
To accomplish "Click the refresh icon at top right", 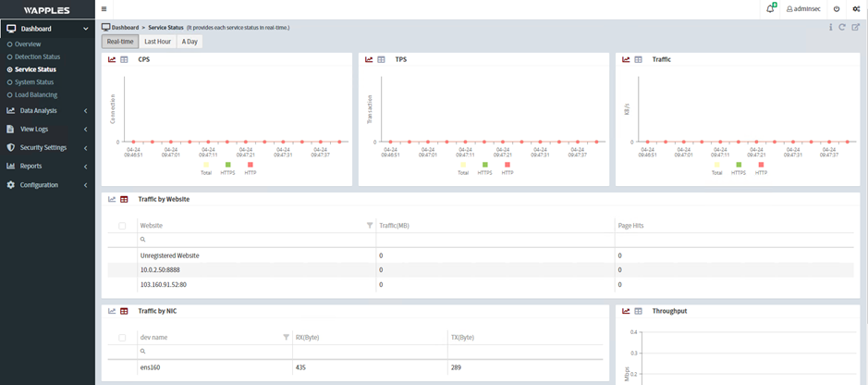I will 842,28.
